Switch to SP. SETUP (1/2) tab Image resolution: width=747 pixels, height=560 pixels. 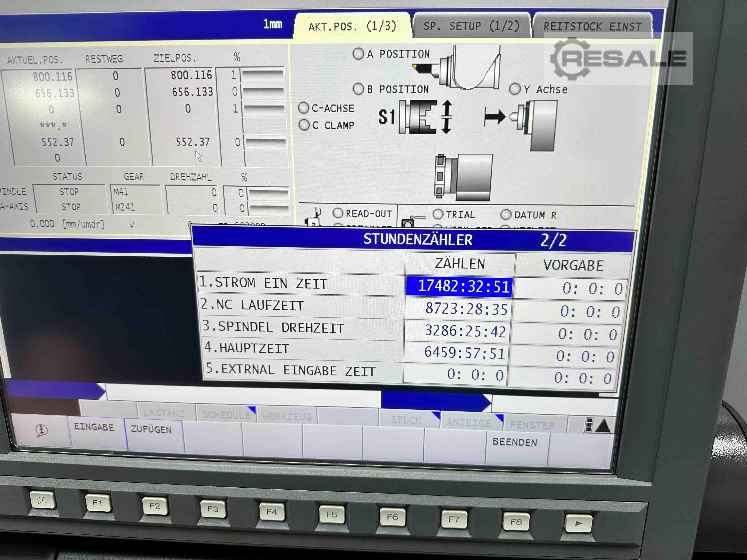471,26
